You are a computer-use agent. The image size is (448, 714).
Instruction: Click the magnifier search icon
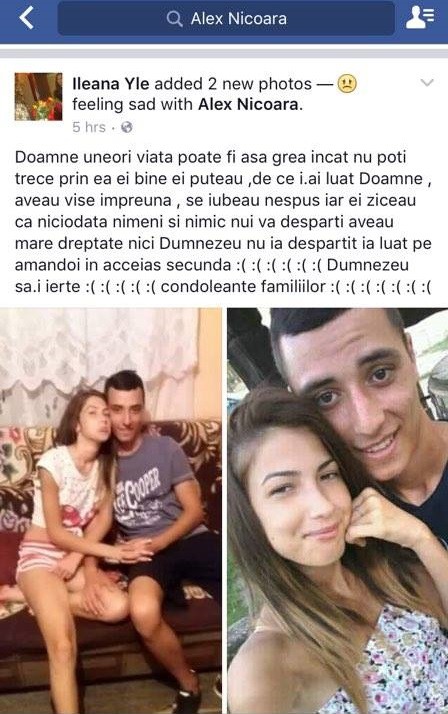point(174,19)
